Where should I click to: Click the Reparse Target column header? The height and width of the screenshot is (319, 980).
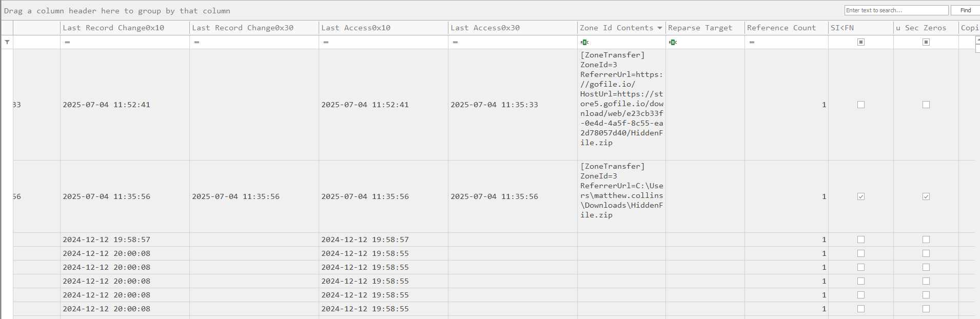point(700,28)
